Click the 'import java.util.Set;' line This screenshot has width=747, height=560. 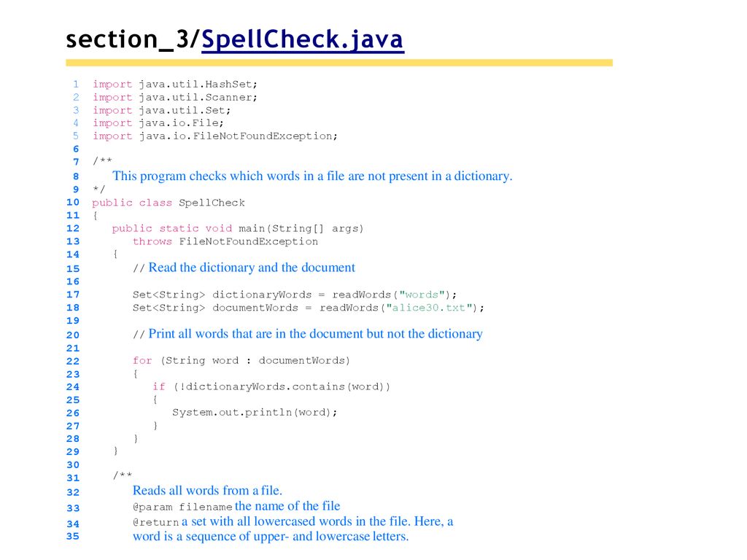pyautogui.click(x=161, y=110)
